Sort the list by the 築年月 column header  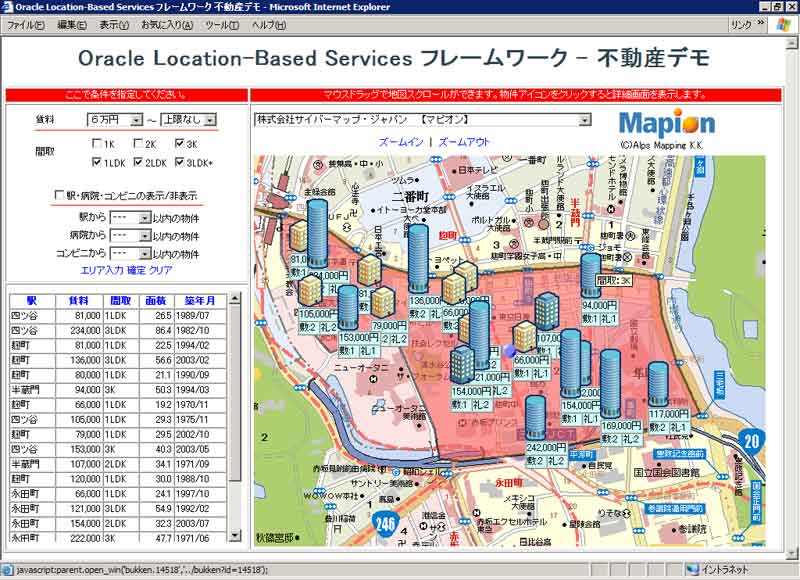pos(200,301)
